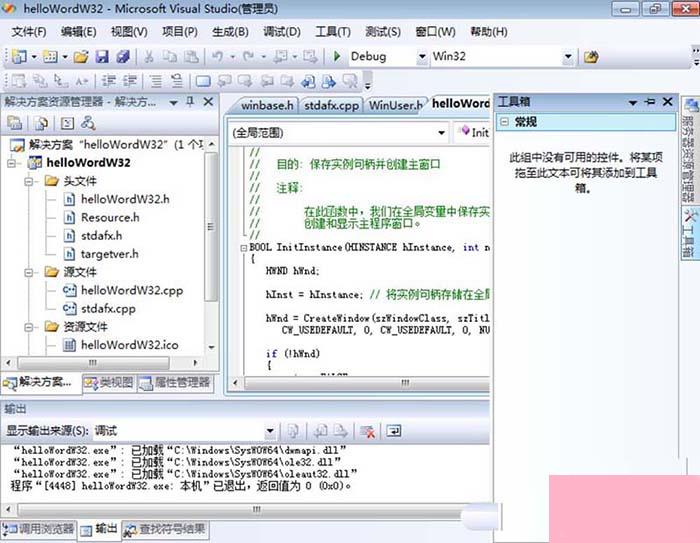Open the 编辑(E) menu
Image resolution: width=700 pixels, height=543 pixels.
pos(79,32)
